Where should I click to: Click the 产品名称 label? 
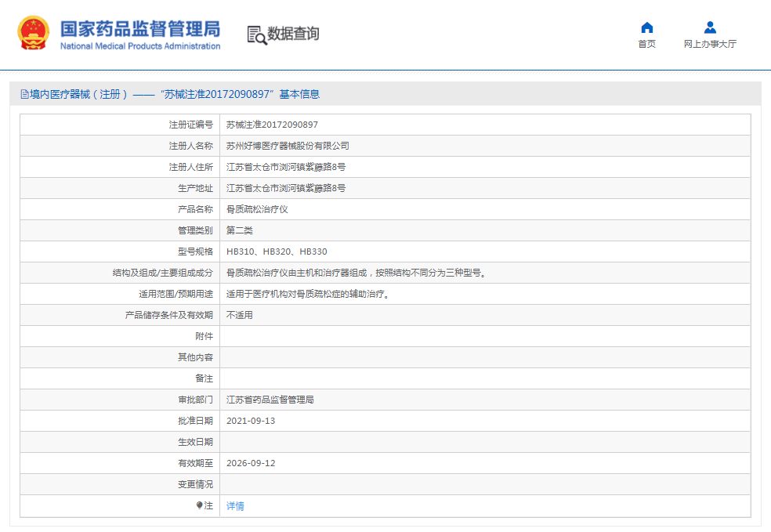click(x=195, y=209)
